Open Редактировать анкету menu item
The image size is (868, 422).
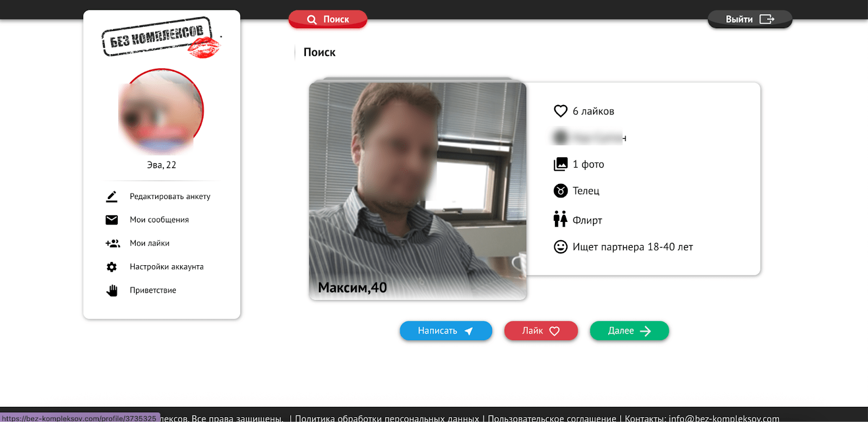pyautogui.click(x=170, y=196)
